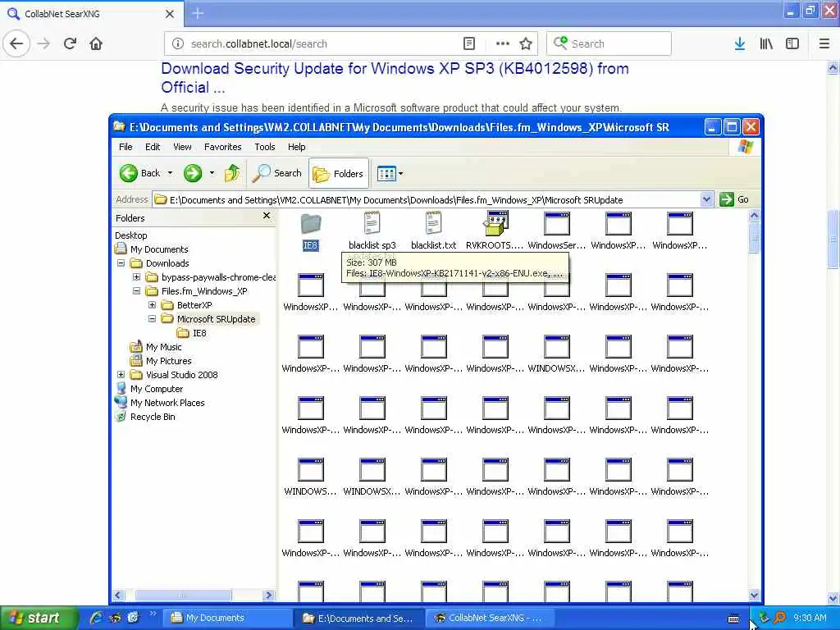
Task: Select IE8 in the folder tree
Action: [x=199, y=333]
